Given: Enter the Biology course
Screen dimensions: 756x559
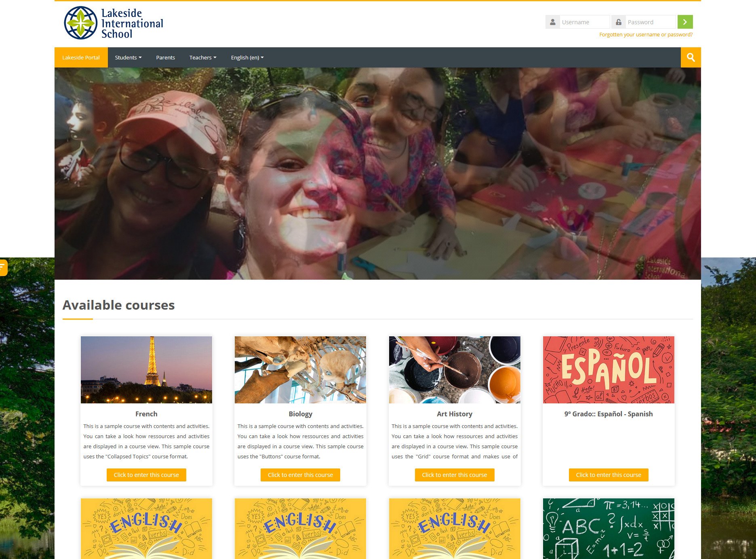Looking at the screenshot, I should click(x=300, y=475).
